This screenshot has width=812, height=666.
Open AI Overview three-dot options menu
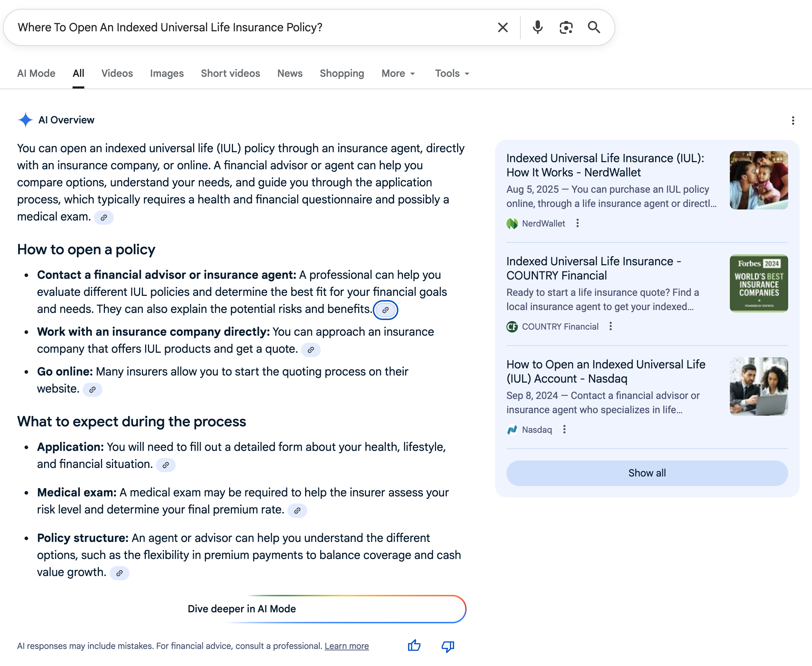(x=793, y=121)
